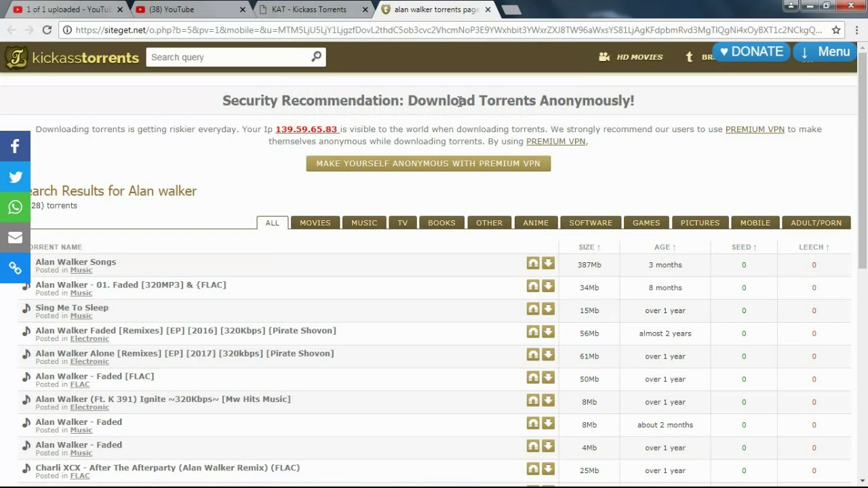Screen dimensions: 868x488
Task: Close the alan walker torrents tab
Action: tap(488, 9)
